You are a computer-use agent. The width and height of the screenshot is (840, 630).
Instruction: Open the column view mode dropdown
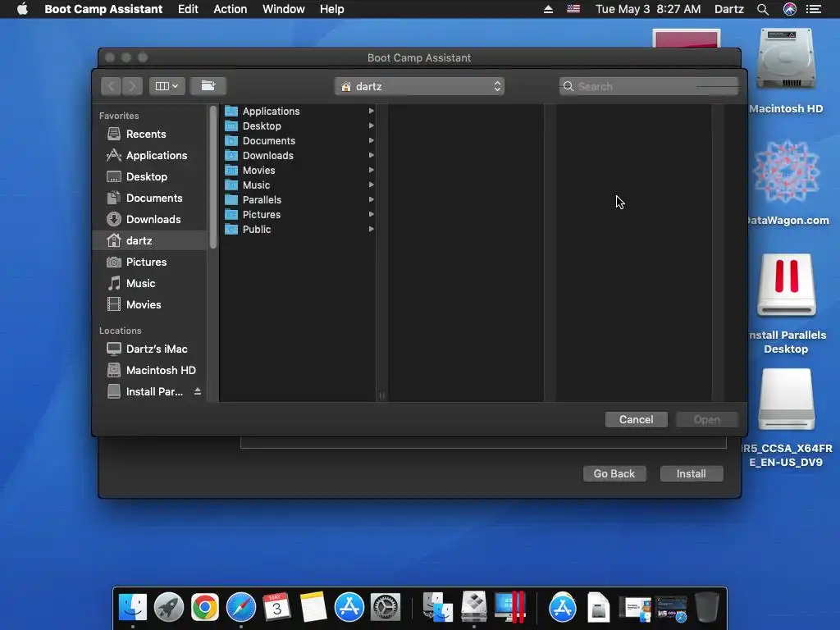(x=167, y=85)
